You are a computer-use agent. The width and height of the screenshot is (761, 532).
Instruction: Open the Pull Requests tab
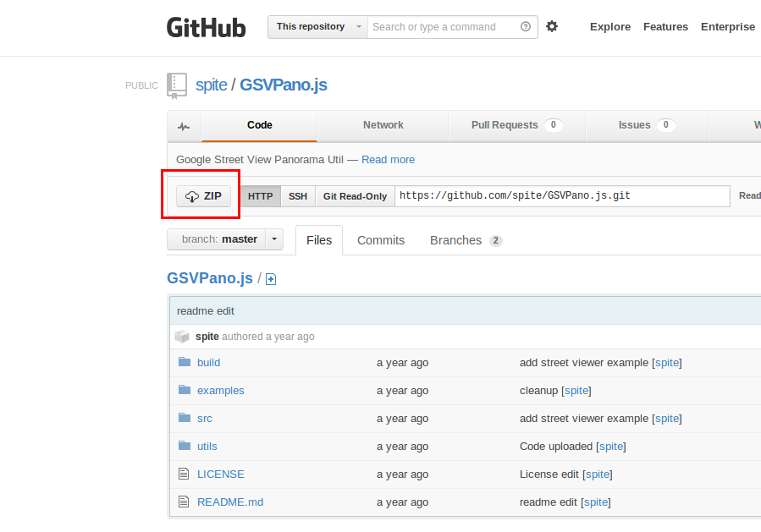(517, 126)
